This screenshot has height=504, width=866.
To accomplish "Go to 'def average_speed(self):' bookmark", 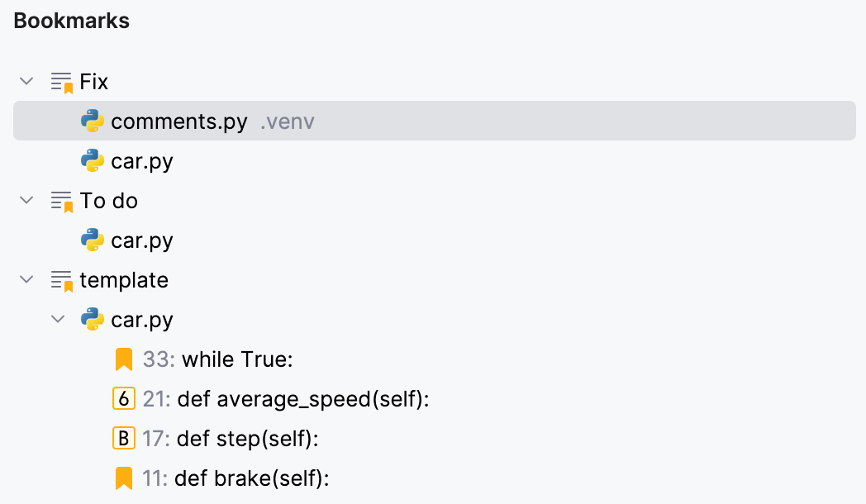I will tap(303, 399).
